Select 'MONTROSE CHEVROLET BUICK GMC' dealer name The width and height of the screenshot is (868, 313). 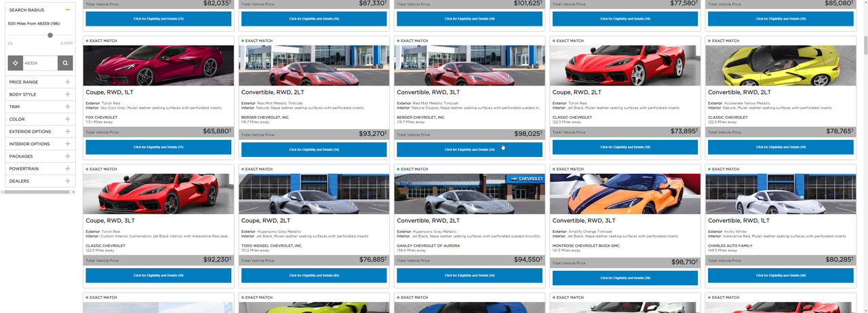[587, 246]
